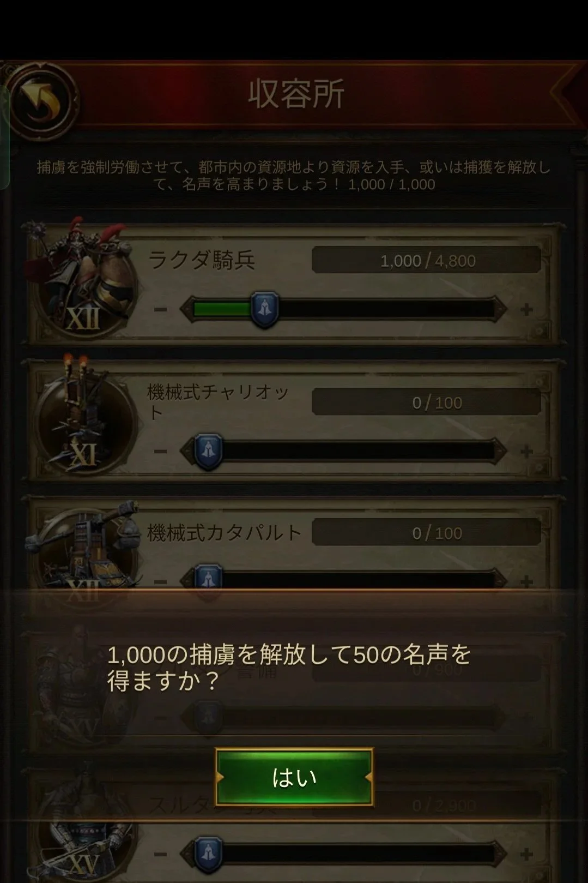Click the 機械式チャリオット slider shield handle
588x883 pixels.
(208, 452)
